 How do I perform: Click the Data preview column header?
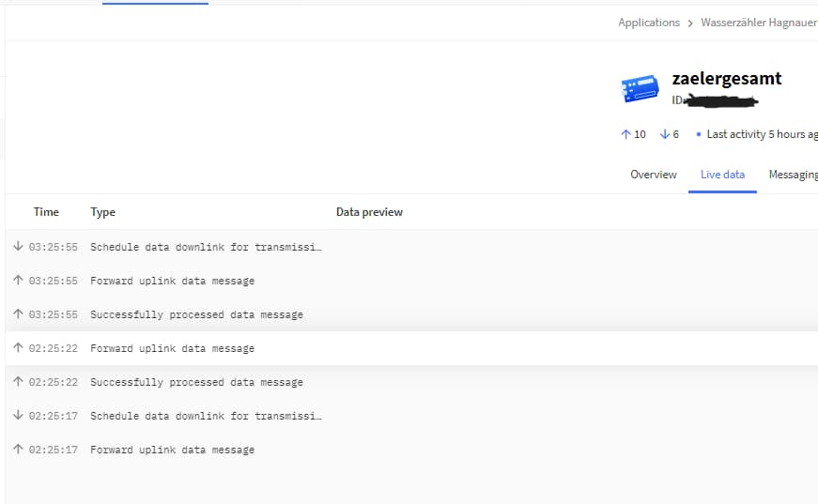pyautogui.click(x=369, y=212)
